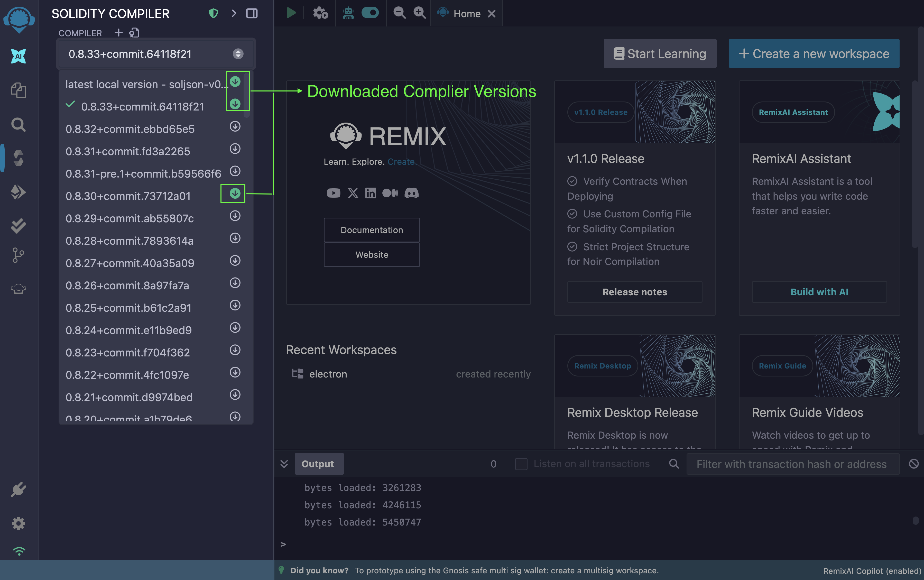Viewport: 924px width, 580px height.
Task: Click the RemixAI Assistant badge
Action: [793, 112]
